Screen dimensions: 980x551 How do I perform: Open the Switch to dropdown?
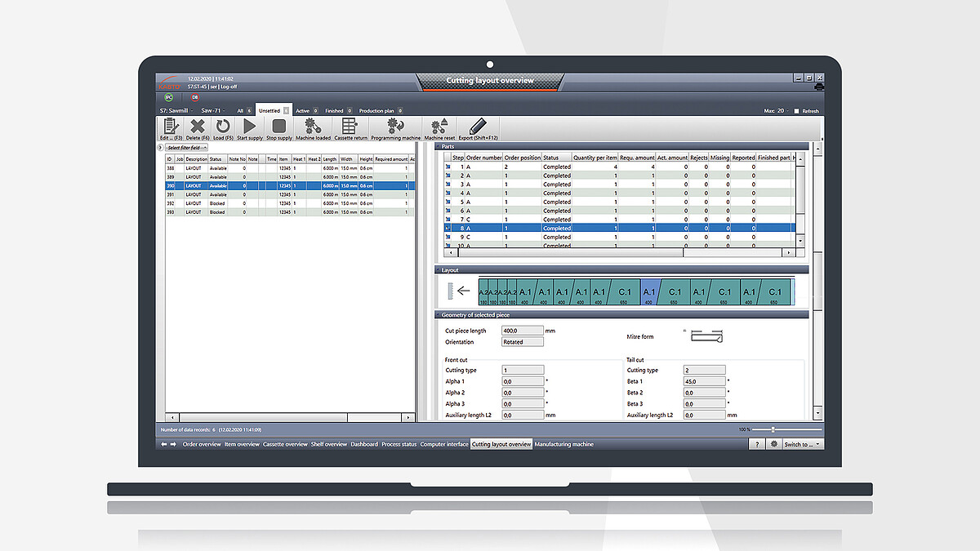click(803, 444)
